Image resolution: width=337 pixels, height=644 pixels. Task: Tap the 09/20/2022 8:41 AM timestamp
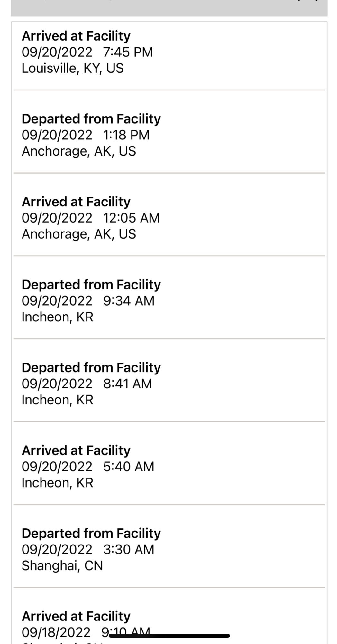point(87,384)
